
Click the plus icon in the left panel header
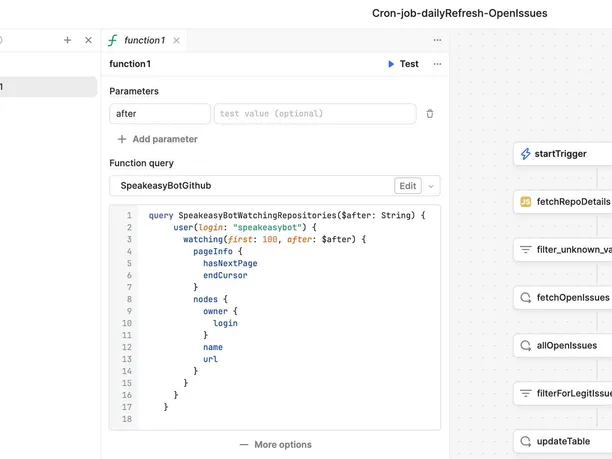click(68, 40)
